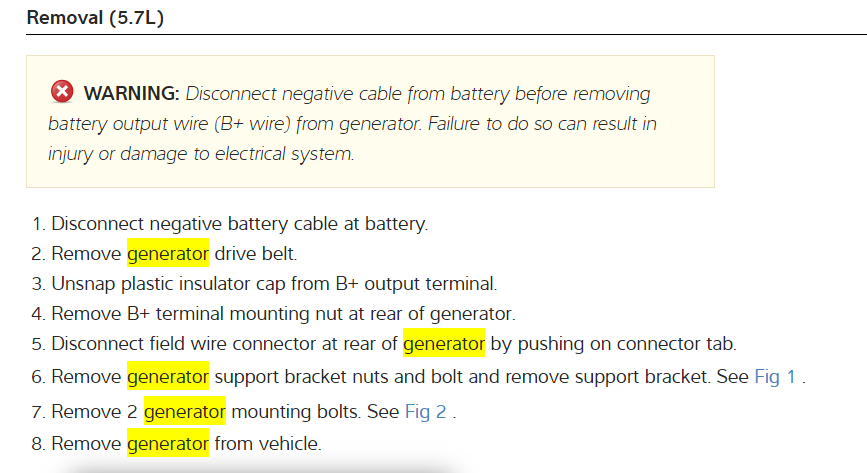Open the Fig 1 link
The height and width of the screenshot is (473, 867).
(x=776, y=377)
